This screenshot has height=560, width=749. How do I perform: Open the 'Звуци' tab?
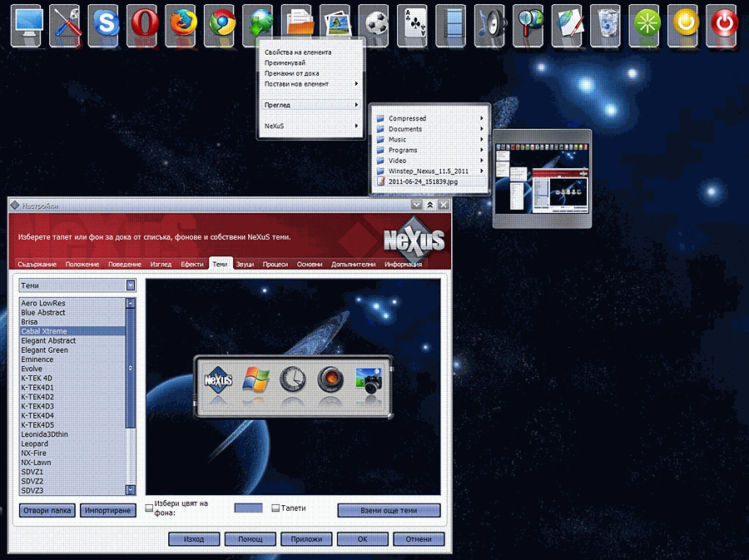click(245, 264)
